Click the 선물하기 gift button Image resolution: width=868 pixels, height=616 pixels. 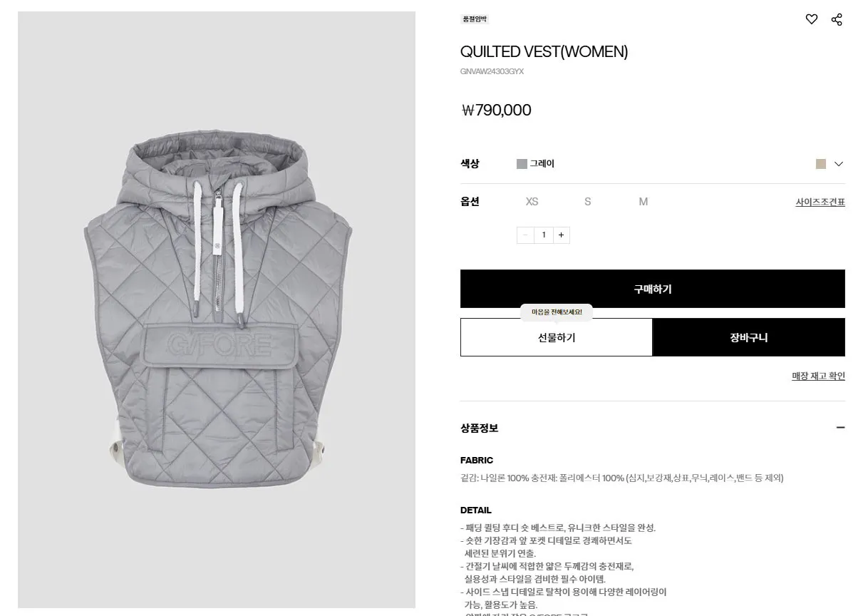tap(556, 337)
